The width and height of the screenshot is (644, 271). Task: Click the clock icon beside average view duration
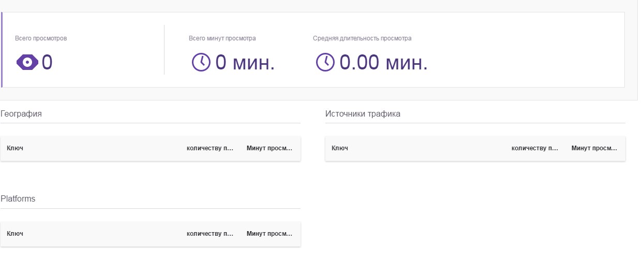[x=325, y=62]
